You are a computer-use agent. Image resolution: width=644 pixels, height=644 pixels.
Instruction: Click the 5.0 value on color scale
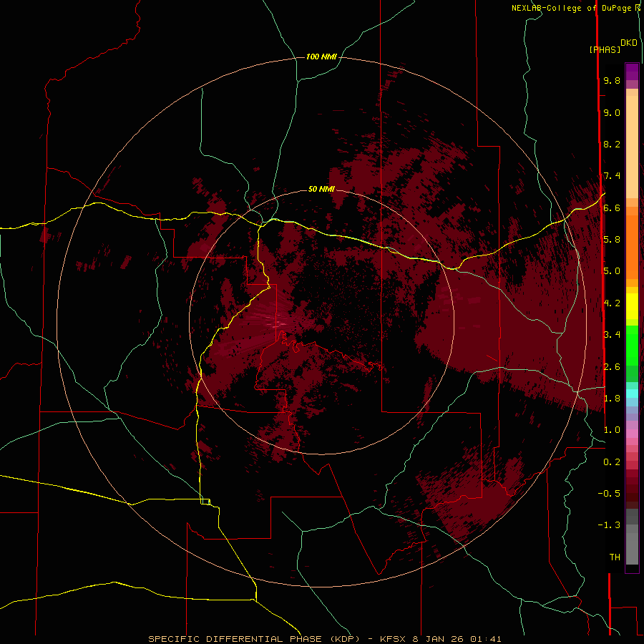click(612, 271)
